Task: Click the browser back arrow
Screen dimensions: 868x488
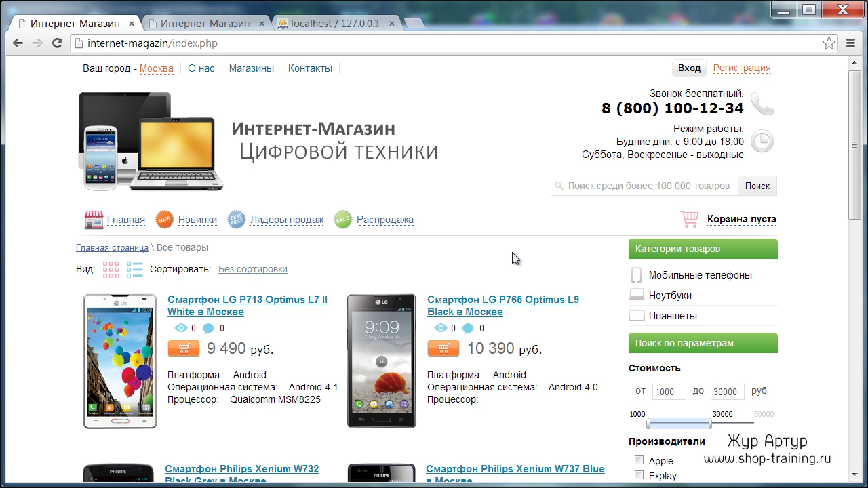Action: (18, 43)
